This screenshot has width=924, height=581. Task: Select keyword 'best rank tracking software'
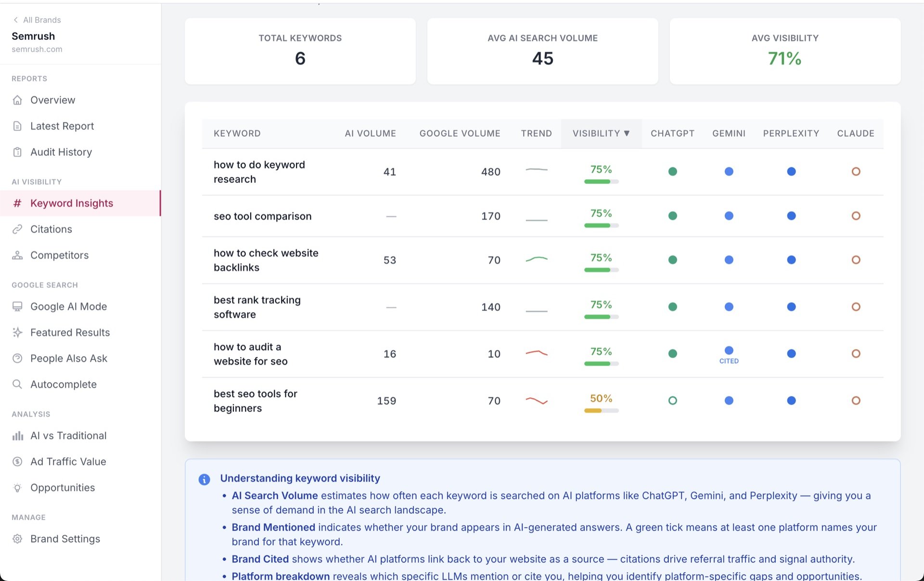point(257,307)
